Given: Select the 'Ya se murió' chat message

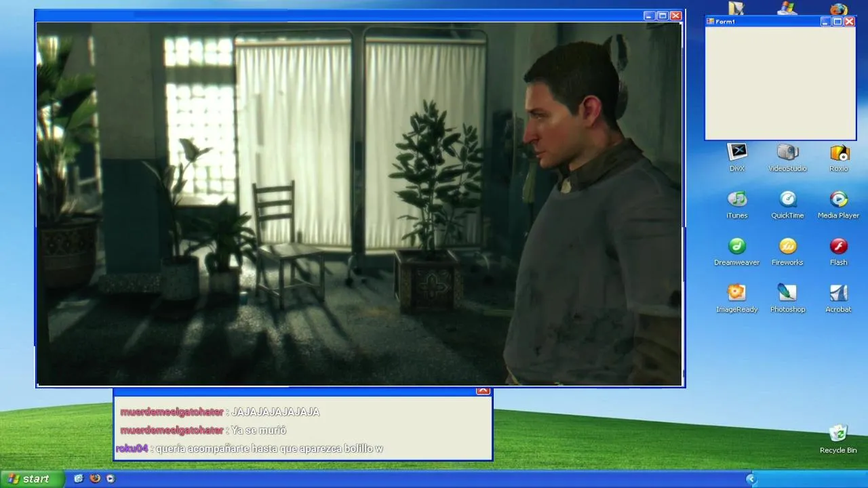Looking at the screenshot, I should click(258, 430).
